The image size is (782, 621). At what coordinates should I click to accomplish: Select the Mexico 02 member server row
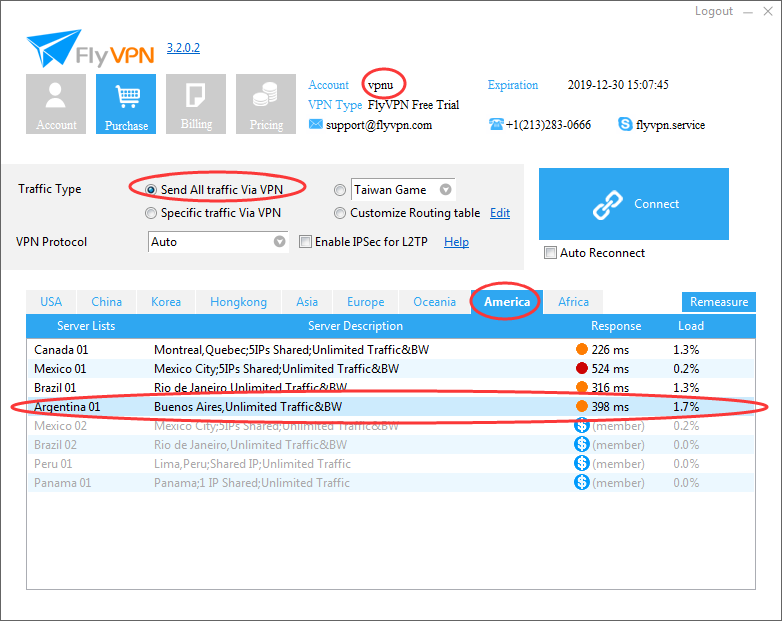coord(391,425)
